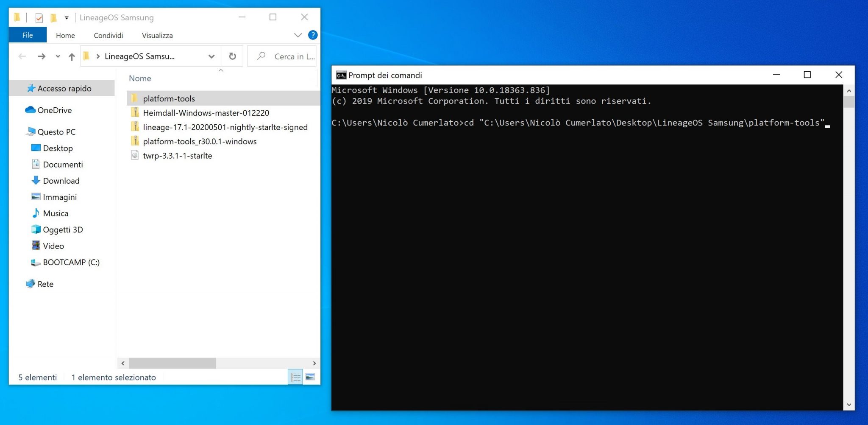Select lineage-17.1-20200501-nightly-starlte-signed file
Screen dimensions: 868x425
[225, 127]
